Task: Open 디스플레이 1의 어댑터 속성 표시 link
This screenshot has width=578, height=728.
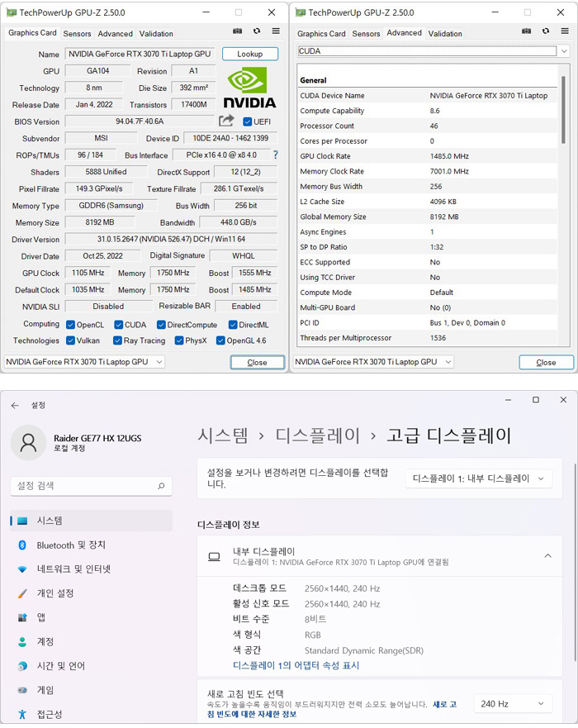Action: [x=296, y=665]
